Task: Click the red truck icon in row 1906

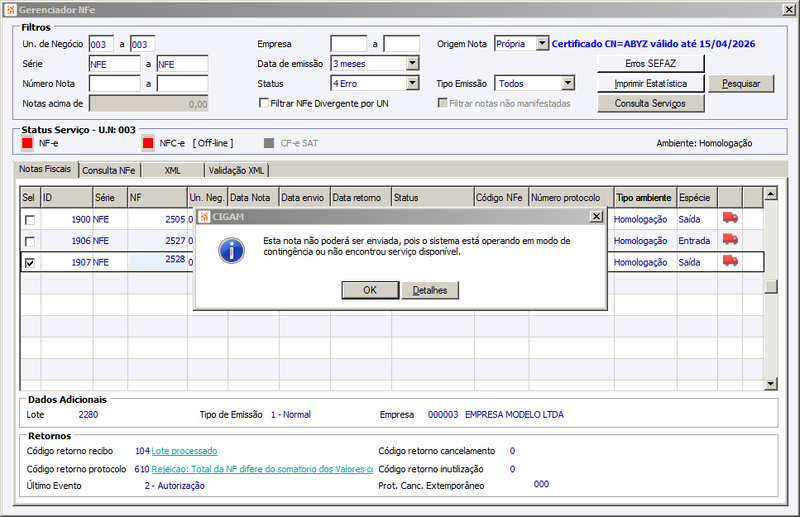Action: pyautogui.click(x=730, y=239)
